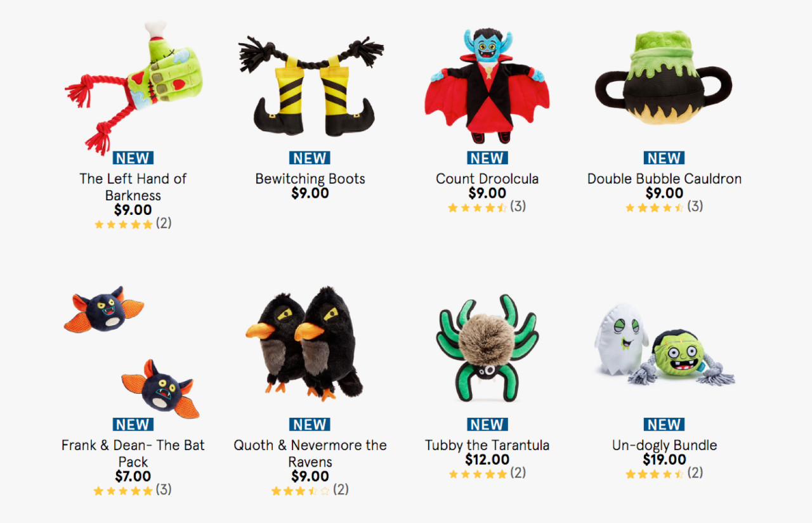
Task: Open the Tubby the Tarantula image
Action: (x=487, y=348)
